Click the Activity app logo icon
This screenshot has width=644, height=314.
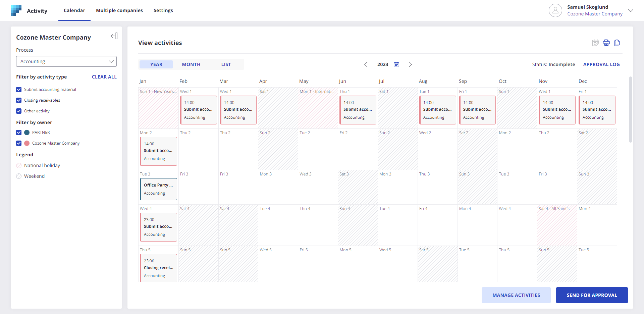16,10
